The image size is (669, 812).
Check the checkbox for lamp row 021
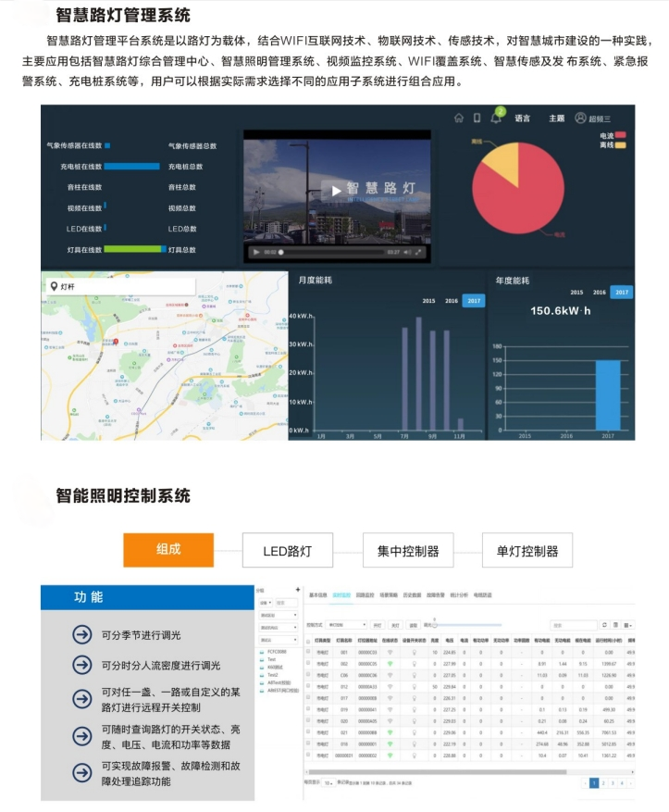[308, 731]
